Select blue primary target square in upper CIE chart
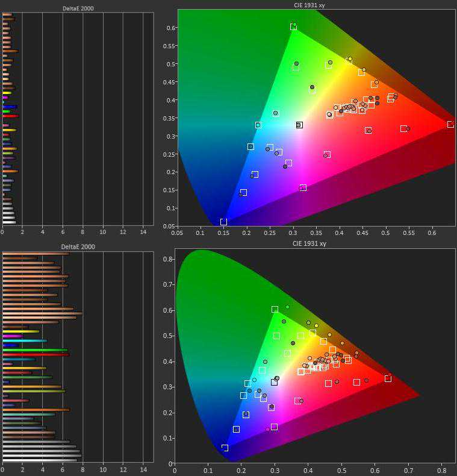 pyautogui.click(x=223, y=222)
